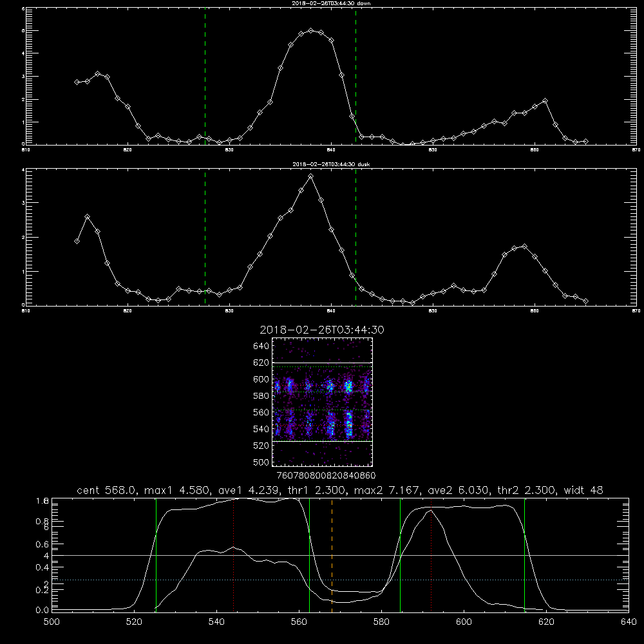
Task: Click the right green dashed line in dusk plot
Action: tap(355, 237)
